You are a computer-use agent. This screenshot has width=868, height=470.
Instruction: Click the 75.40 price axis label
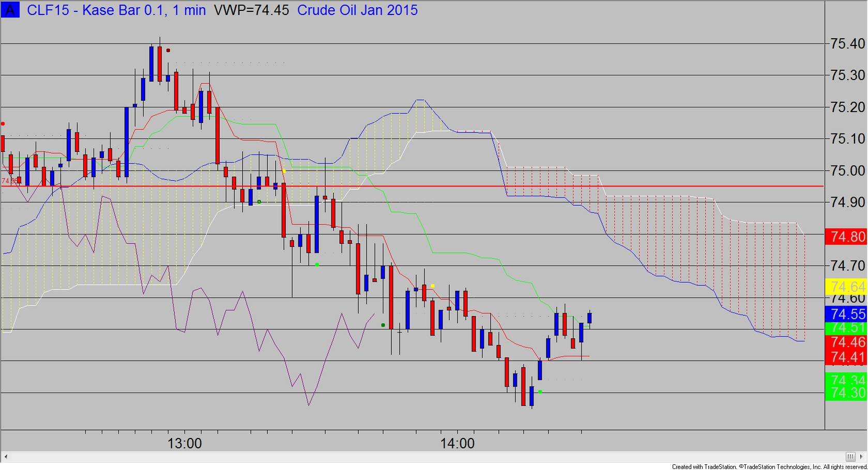pos(847,43)
